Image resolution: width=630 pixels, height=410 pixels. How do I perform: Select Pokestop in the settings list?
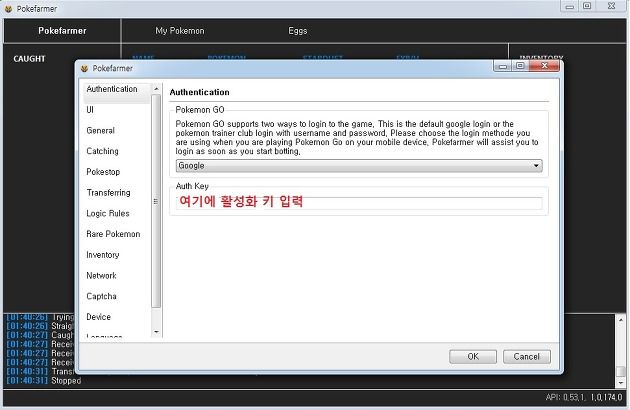tap(103, 172)
